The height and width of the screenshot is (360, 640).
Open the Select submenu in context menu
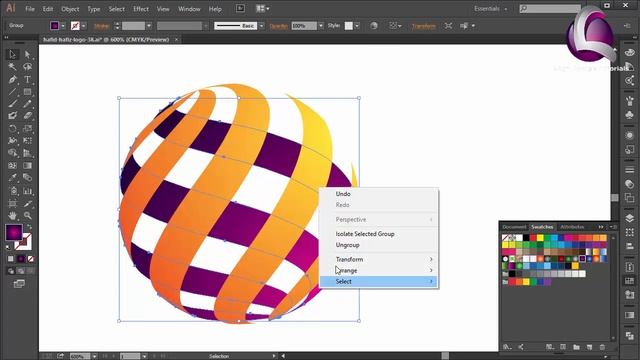[379, 281]
